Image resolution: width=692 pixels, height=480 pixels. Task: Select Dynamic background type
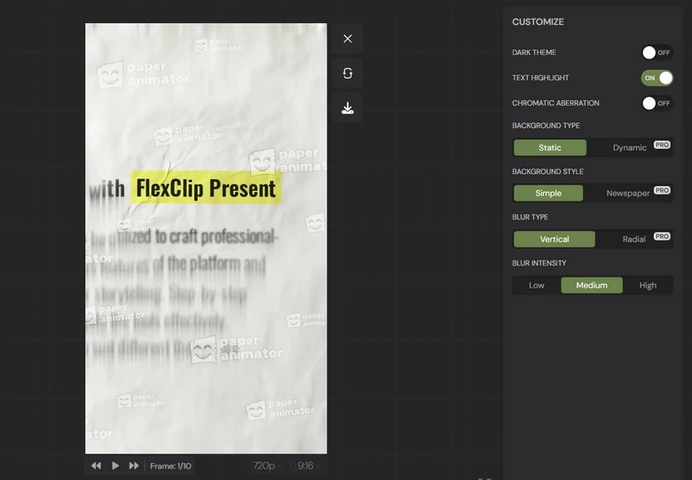630,148
